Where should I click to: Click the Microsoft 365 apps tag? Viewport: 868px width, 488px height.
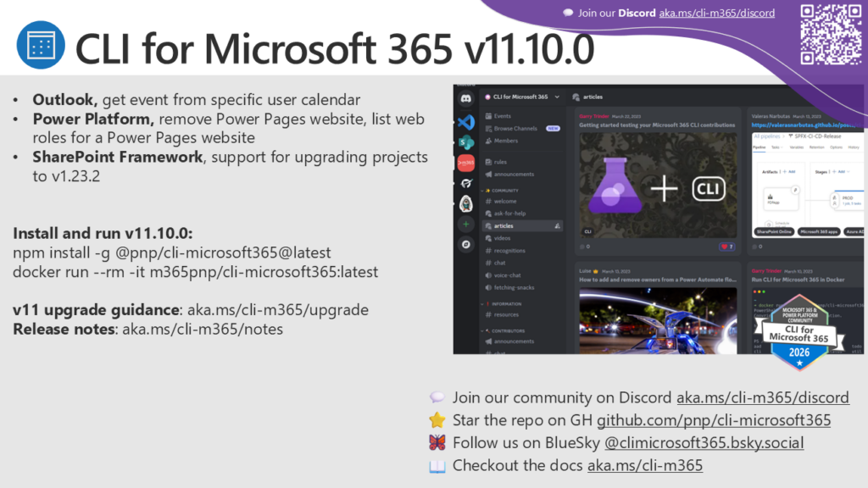point(819,232)
